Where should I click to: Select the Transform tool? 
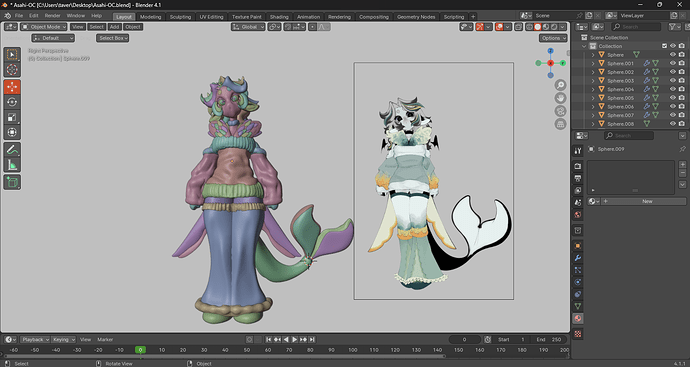12,132
